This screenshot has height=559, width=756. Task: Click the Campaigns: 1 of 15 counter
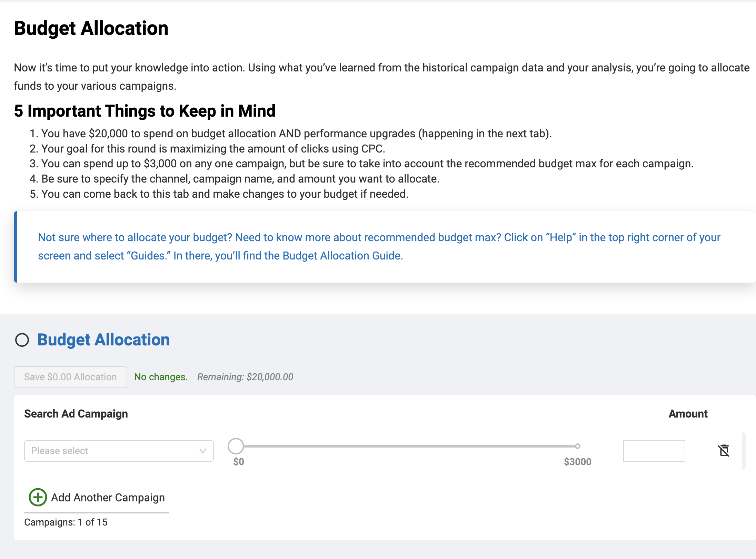(66, 522)
